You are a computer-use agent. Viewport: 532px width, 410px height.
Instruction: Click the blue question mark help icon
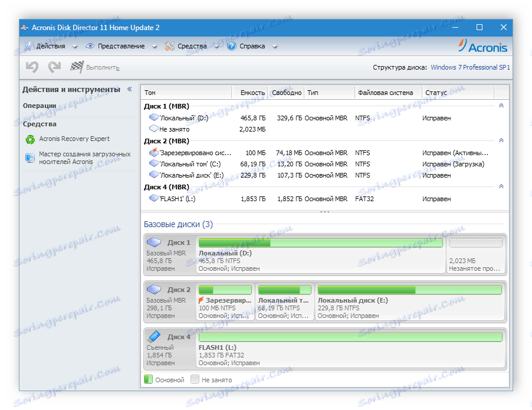coord(231,46)
